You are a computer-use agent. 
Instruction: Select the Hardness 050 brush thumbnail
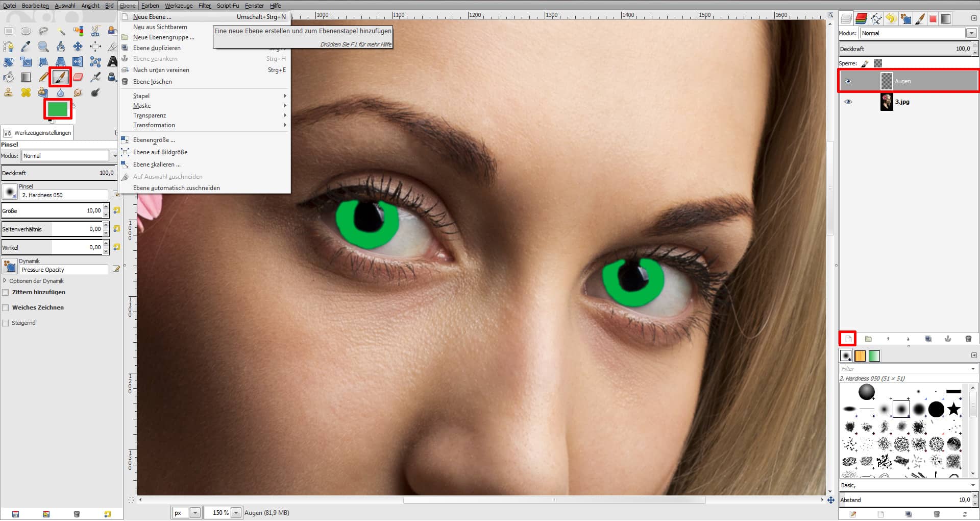point(901,410)
